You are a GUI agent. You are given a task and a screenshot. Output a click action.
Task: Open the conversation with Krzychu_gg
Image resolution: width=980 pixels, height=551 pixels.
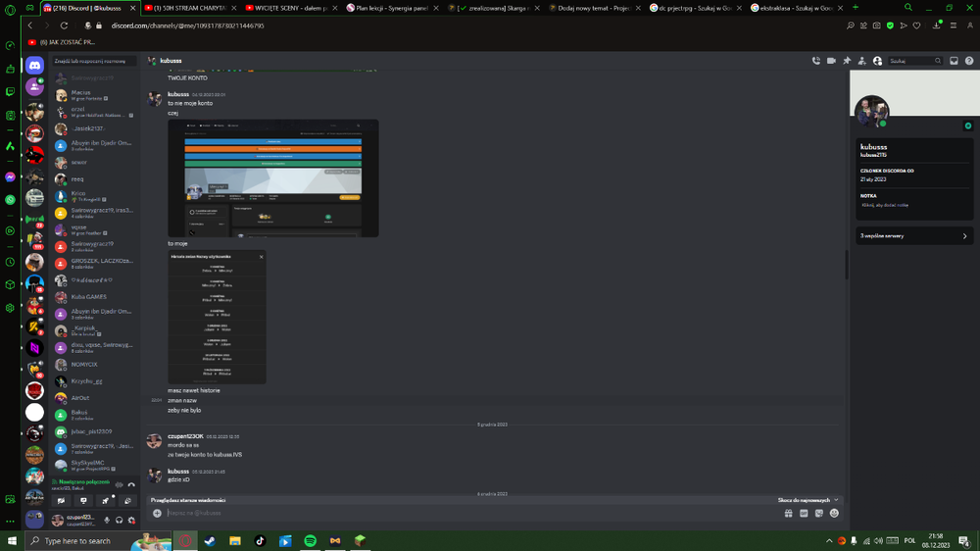click(94, 381)
